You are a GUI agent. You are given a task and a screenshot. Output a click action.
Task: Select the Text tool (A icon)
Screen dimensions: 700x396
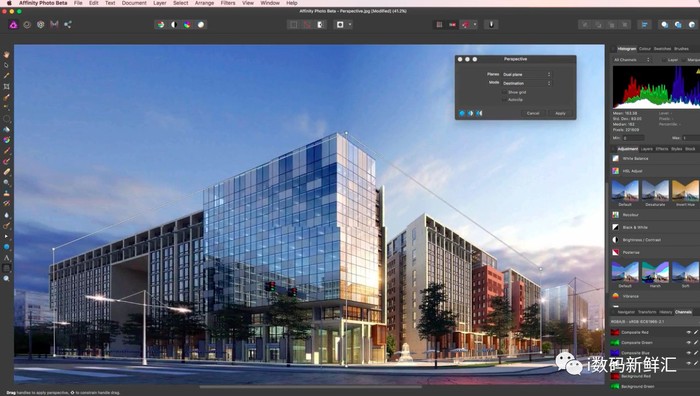click(x=6, y=257)
